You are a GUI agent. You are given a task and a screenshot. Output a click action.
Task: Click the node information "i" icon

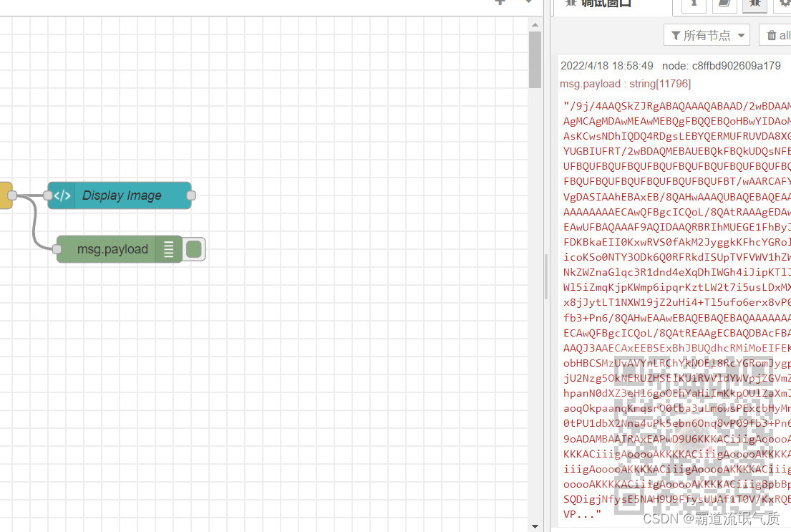pyautogui.click(x=694, y=4)
